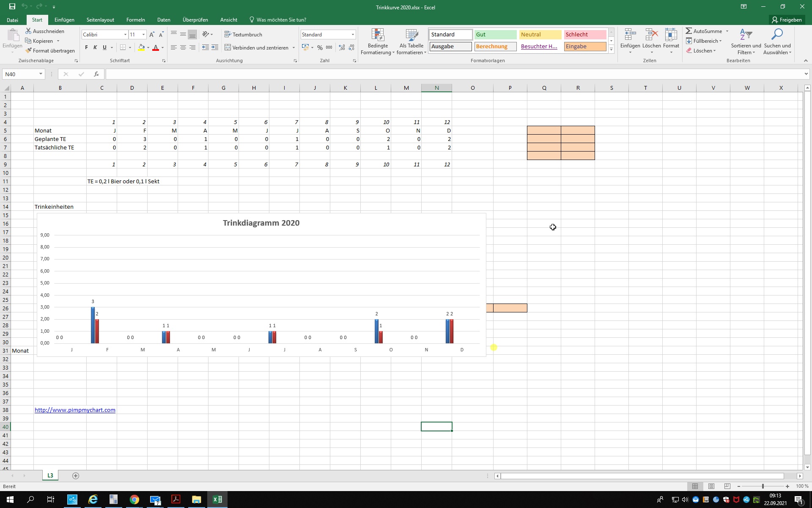
Task: Increase font size with the larger A icon
Action: tap(152, 35)
